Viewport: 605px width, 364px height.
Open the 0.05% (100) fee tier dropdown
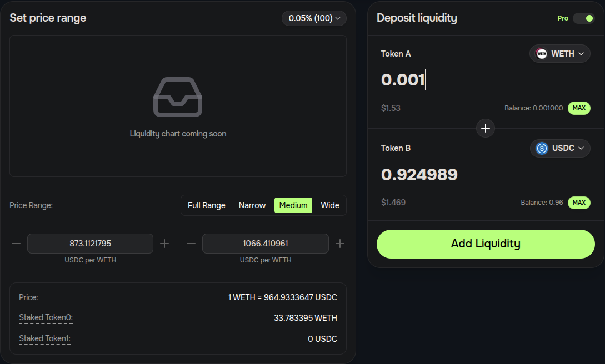314,18
